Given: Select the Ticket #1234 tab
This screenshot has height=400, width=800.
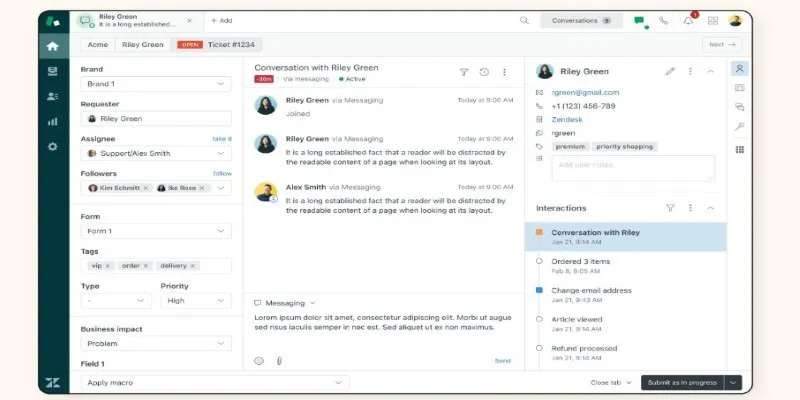Looking at the screenshot, I should (x=216, y=45).
